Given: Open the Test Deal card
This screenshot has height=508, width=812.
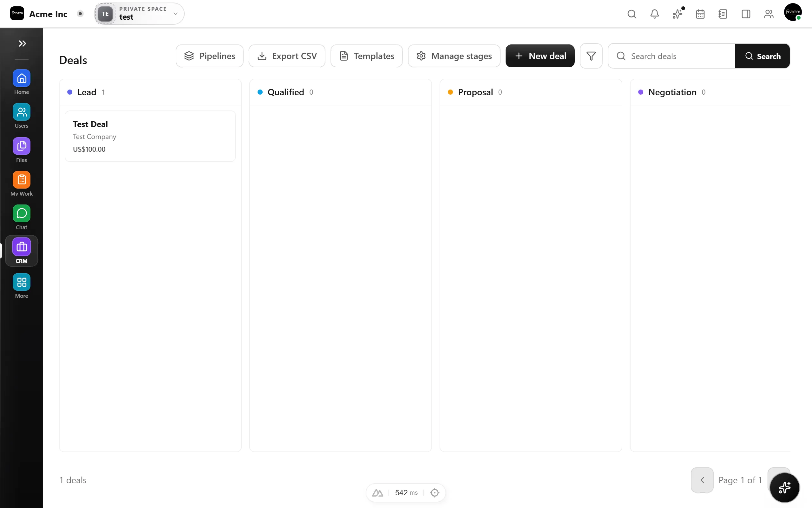Looking at the screenshot, I should click(x=150, y=136).
